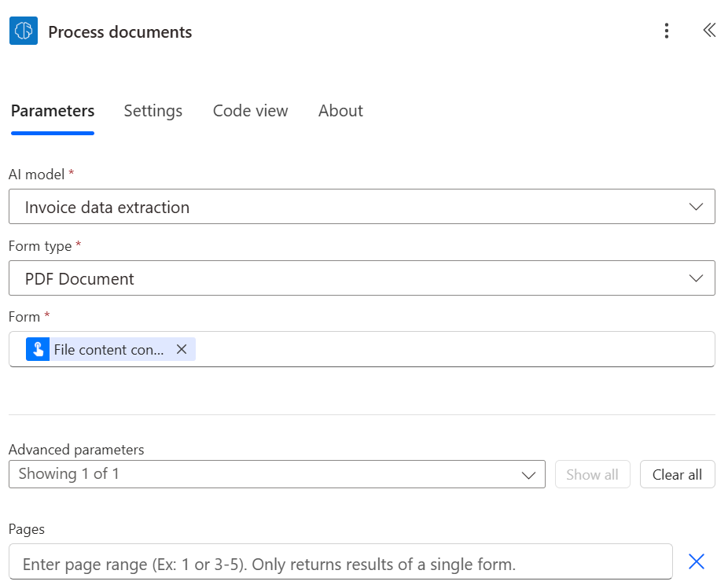
Task: Switch to the Code view tab
Action: pyautogui.click(x=250, y=111)
